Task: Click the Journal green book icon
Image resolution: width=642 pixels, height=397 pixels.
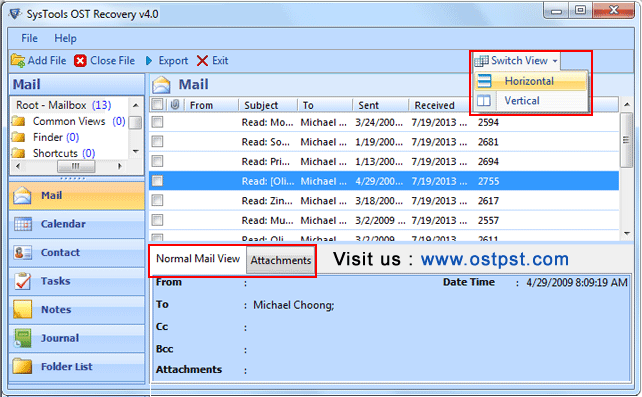Action: (23, 338)
